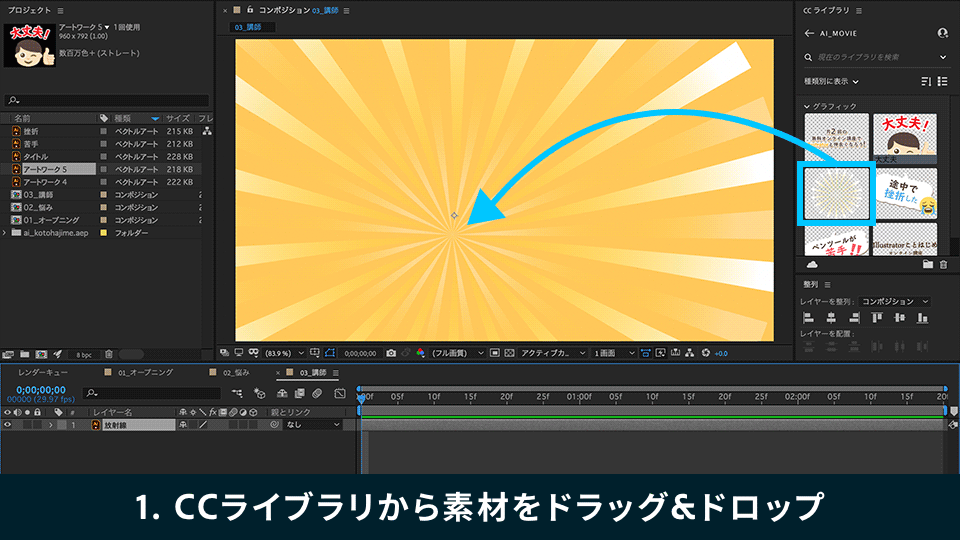
Task: Click timeline timecode 0;00;00;00
Action: [41, 389]
